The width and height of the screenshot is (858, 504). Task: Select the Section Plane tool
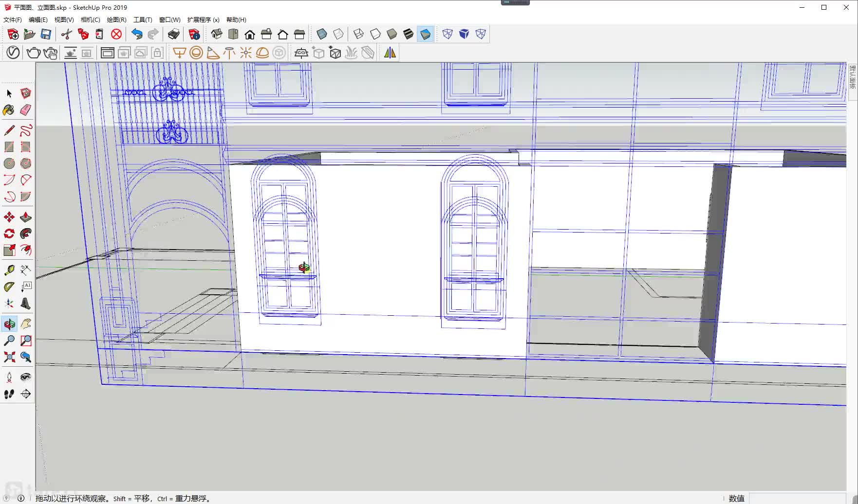(x=26, y=394)
